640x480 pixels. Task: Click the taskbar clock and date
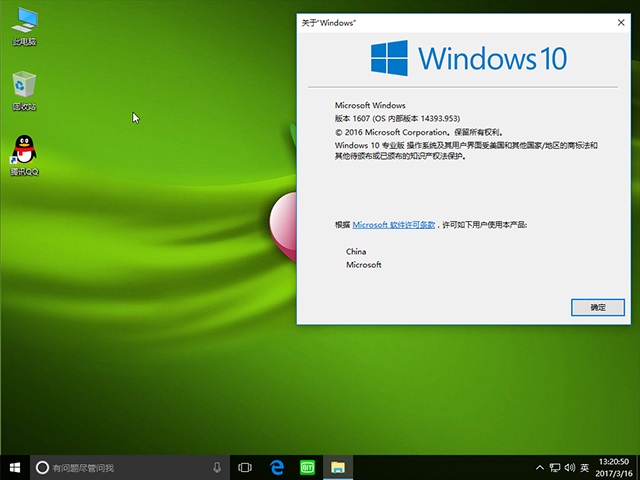pos(616,467)
